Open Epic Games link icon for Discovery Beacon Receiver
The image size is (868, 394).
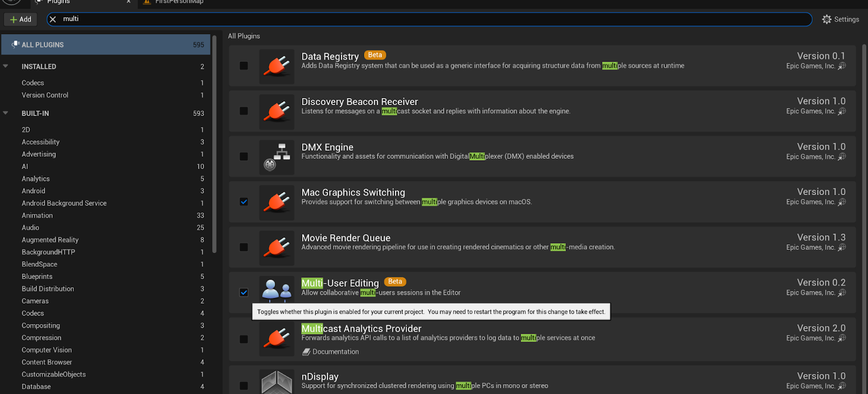click(x=842, y=111)
